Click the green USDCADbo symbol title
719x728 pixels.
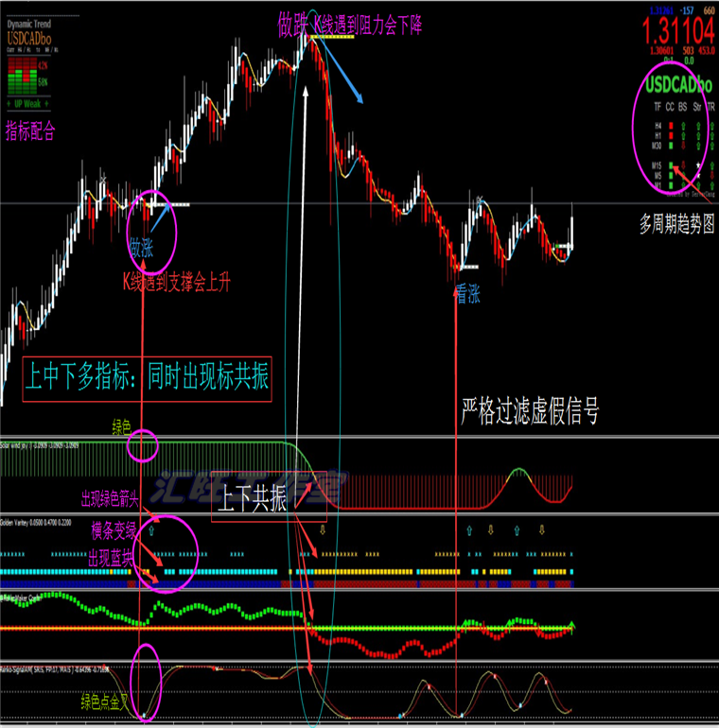[x=679, y=85]
